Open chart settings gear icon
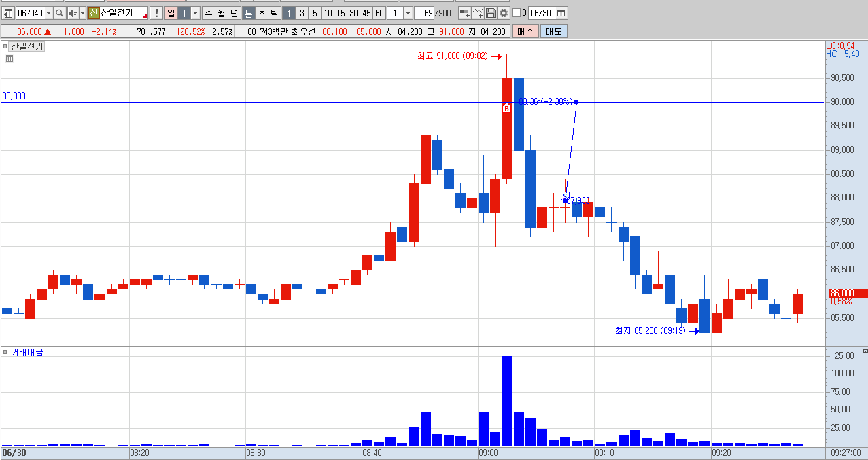Viewport: 868px width, 460px height. [x=504, y=13]
